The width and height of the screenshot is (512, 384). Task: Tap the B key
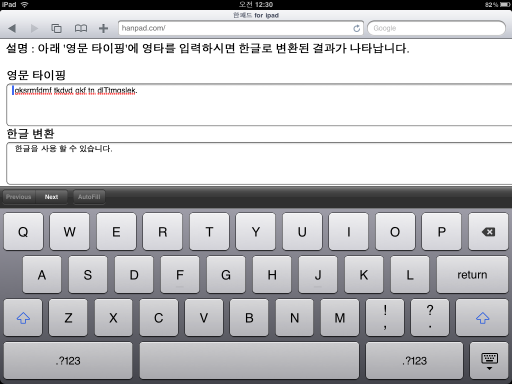[x=249, y=318]
